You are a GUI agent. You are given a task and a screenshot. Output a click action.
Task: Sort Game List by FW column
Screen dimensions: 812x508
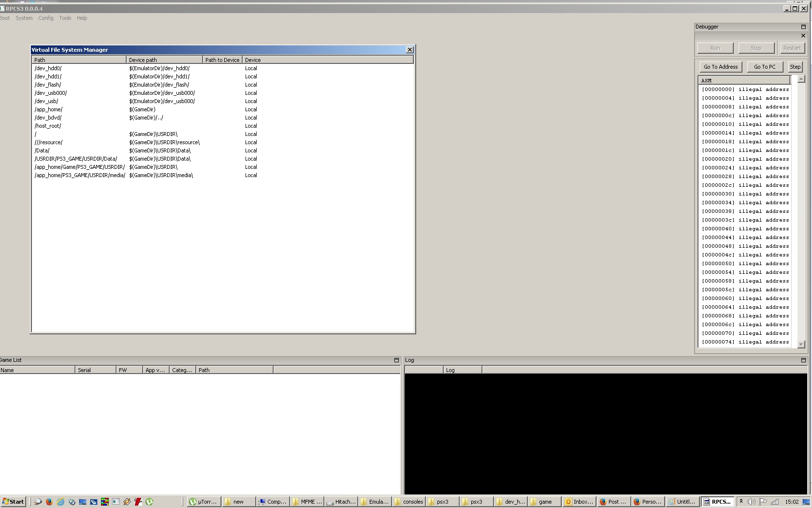(x=130, y=370)
